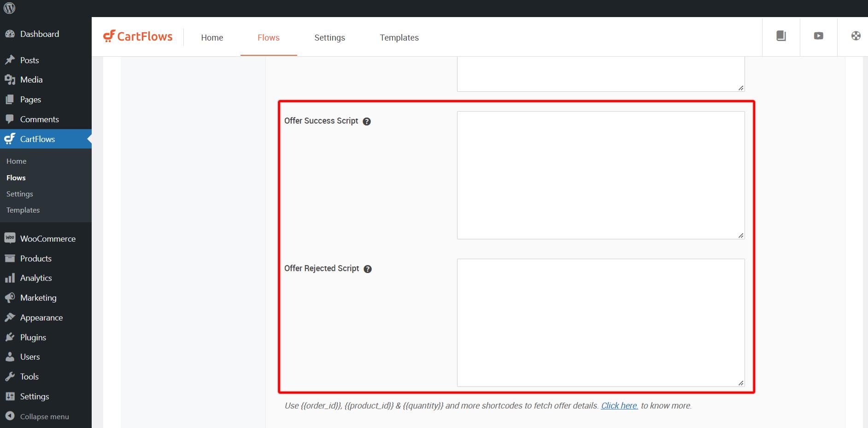Image resolution: width=868 pixels, height=428 pixels.
Task: Click the WooCommerce icon in sidebar
Action: pos(10,238)
